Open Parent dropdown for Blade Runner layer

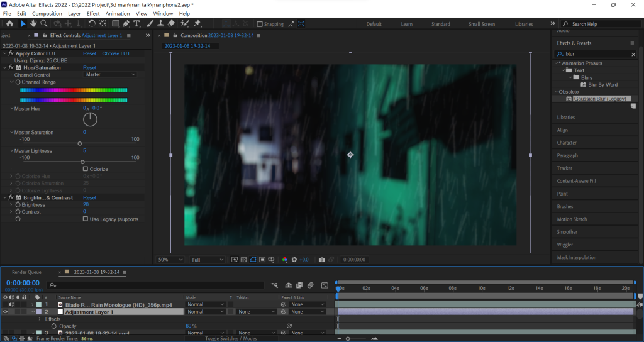[x=307, y=305]
